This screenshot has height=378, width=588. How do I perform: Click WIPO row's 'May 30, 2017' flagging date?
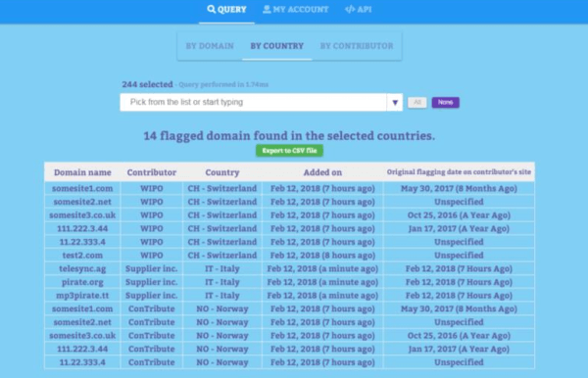459,188
